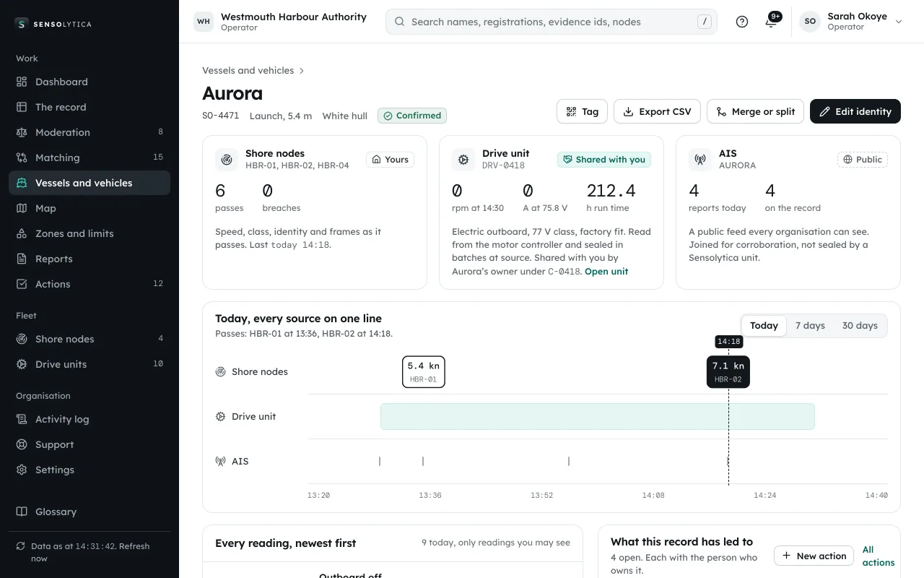Open the All actions link
Viewport: 924px width, 578px height.
tap(879, 556)
